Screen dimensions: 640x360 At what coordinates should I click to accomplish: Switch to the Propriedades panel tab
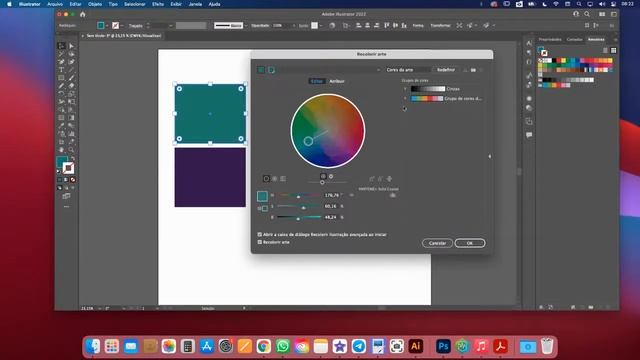coord(550,40)
